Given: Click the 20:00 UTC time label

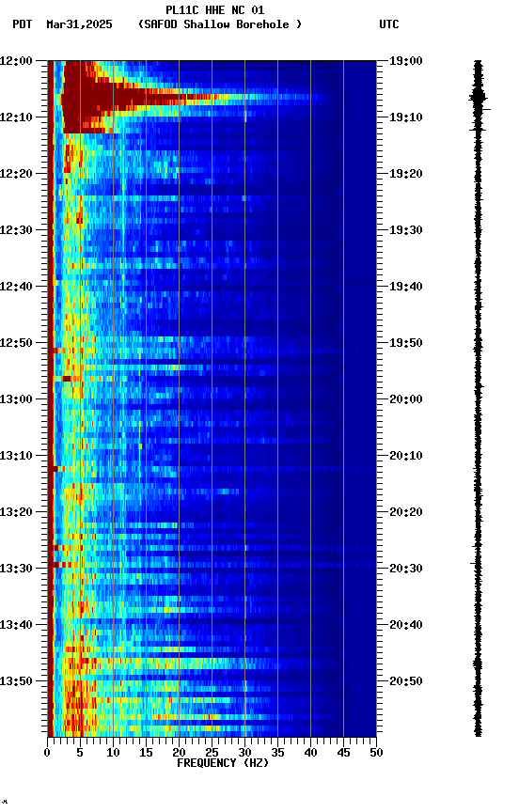Looking at the screenshot, I should [x=406, y=399].
